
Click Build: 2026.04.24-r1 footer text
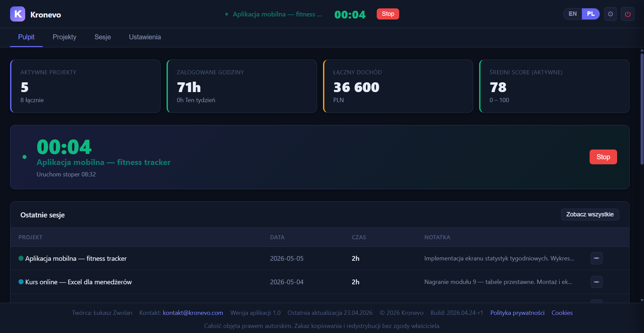[x=457, y=313]
